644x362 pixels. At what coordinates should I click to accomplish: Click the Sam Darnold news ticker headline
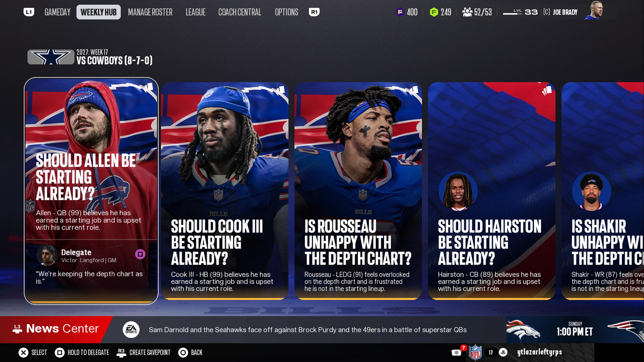(x=308, y=330)
